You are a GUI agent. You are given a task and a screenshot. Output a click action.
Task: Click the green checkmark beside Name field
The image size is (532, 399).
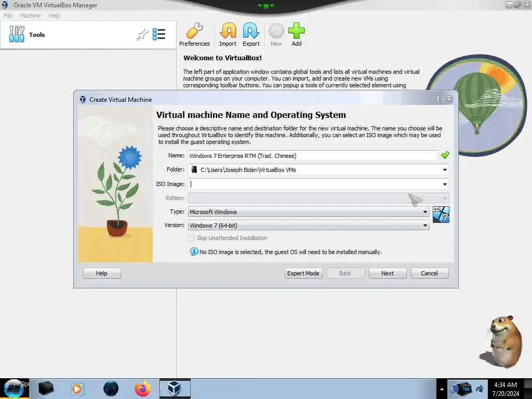click(445, 155)
